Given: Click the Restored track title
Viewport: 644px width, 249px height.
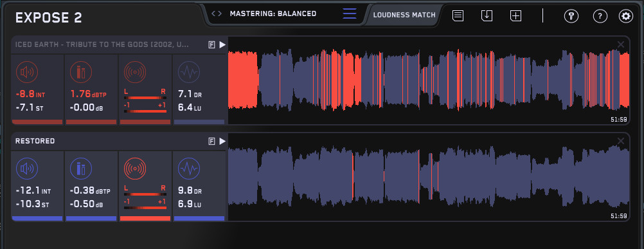Looking at the screenshot, I should click(x=35, y=141).
